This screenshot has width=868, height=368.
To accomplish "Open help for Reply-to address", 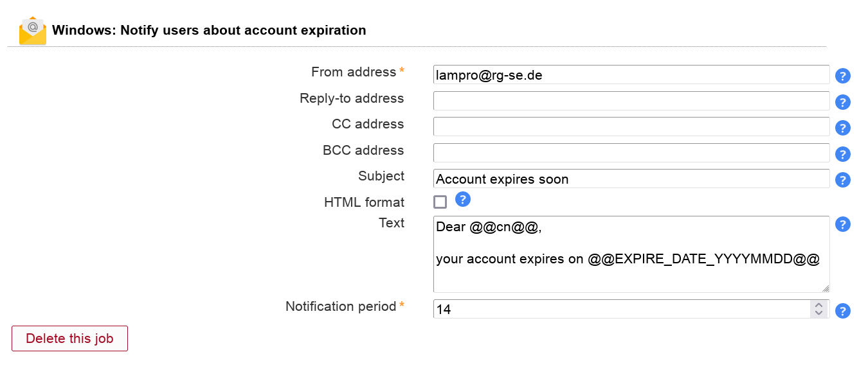I will pos(843,102).
